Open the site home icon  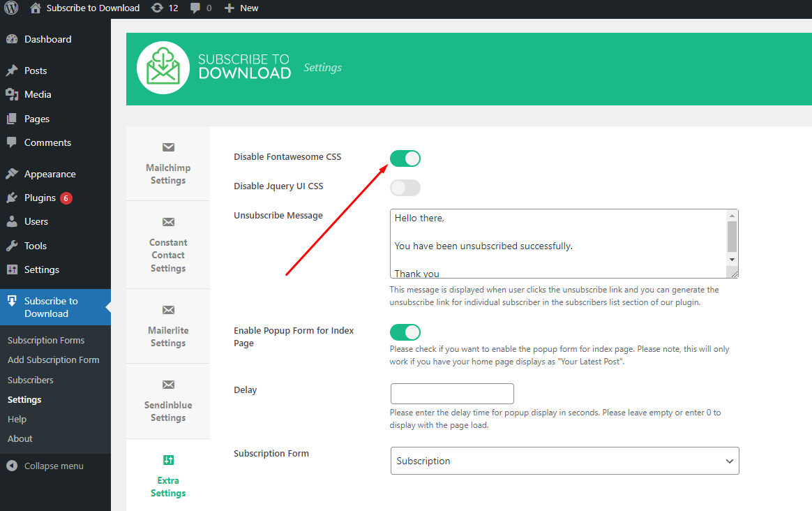[35, 8]
